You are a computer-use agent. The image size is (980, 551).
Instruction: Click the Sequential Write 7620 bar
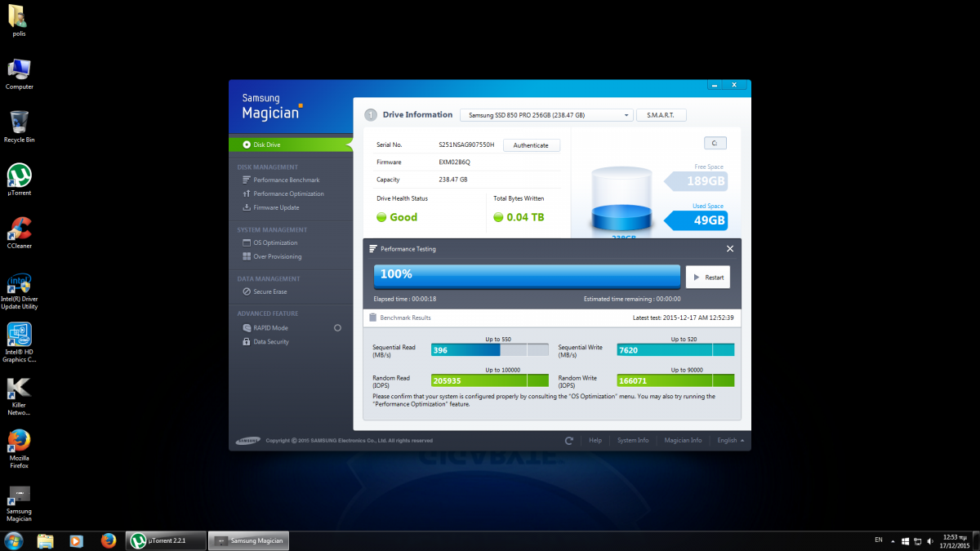pos(675,350)
